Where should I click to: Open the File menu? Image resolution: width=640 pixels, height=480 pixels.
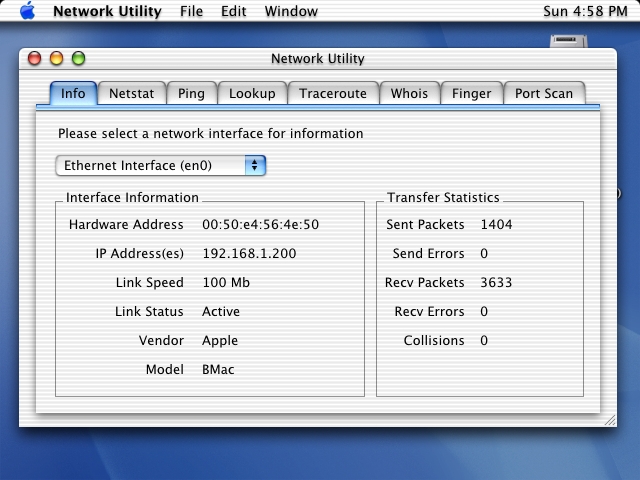click(191, 11)
